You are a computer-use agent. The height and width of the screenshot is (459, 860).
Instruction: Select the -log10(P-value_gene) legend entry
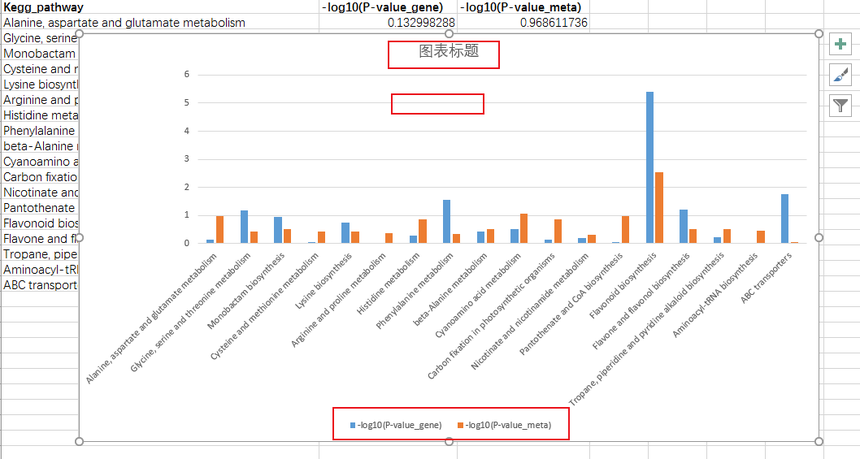click(x=395, y=425)
